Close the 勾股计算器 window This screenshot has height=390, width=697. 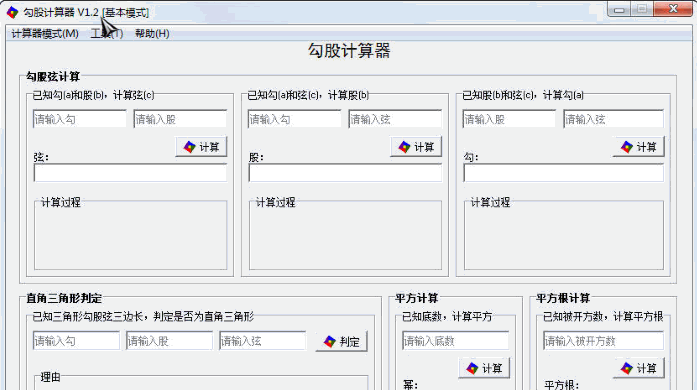(673, 9)
